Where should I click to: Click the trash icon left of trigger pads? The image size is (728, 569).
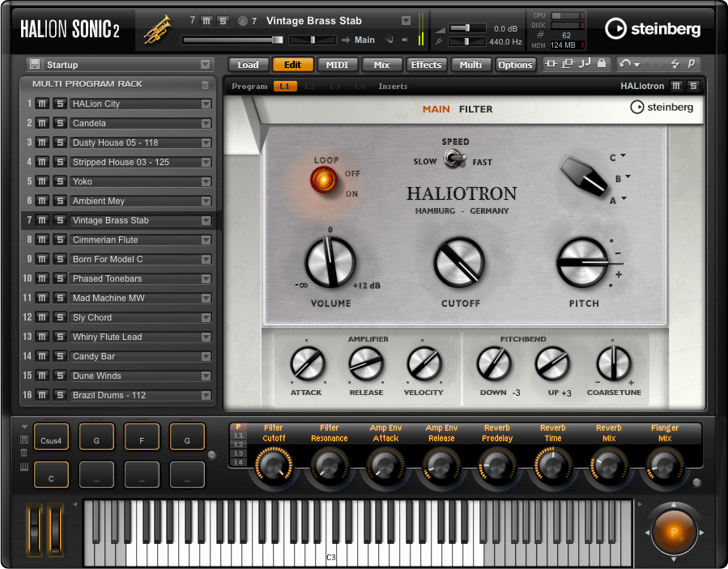coord(24,452)
